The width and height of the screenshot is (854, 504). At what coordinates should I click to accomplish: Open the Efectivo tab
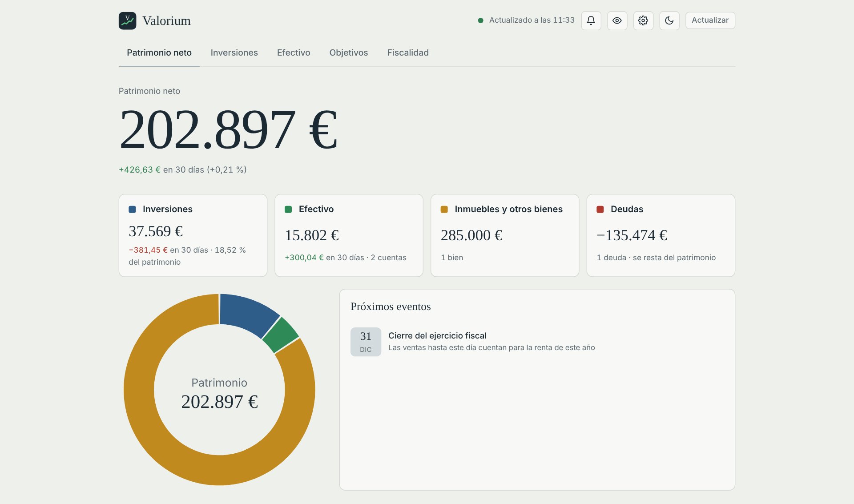(x=294, y=53)
